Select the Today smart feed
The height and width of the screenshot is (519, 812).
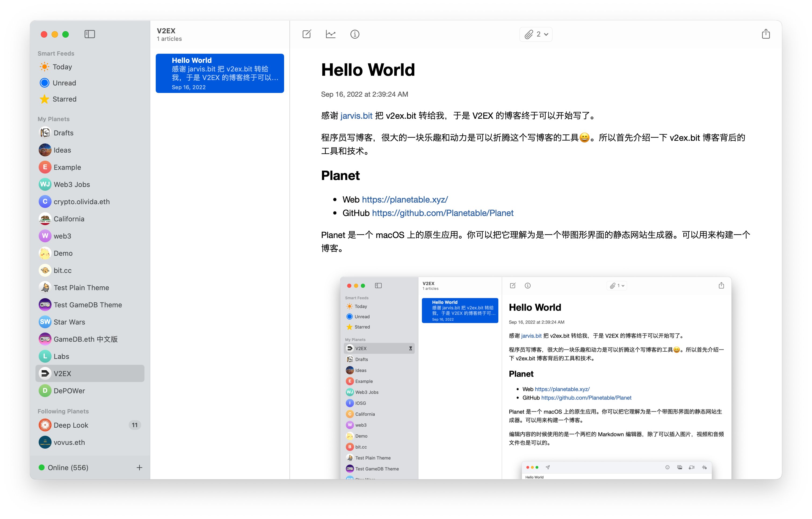[62, 67]
